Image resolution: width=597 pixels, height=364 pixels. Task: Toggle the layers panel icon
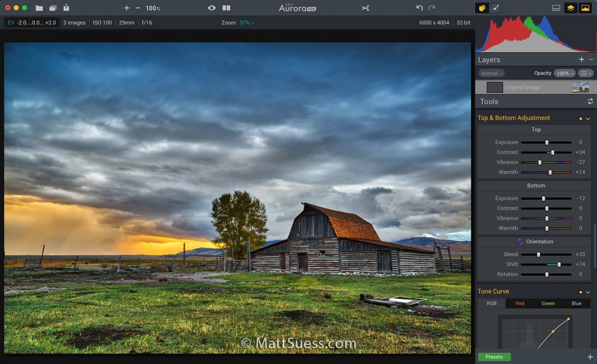570,8
